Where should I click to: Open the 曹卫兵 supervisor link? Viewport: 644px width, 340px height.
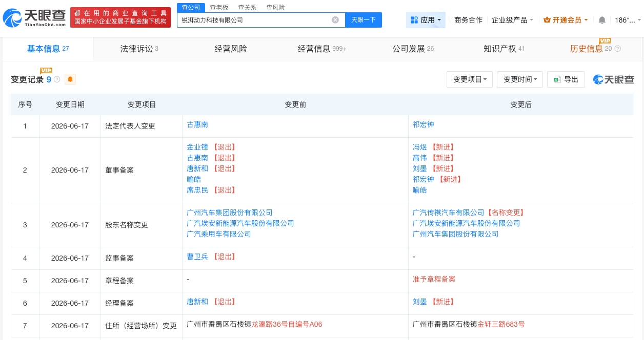[197, 257]
